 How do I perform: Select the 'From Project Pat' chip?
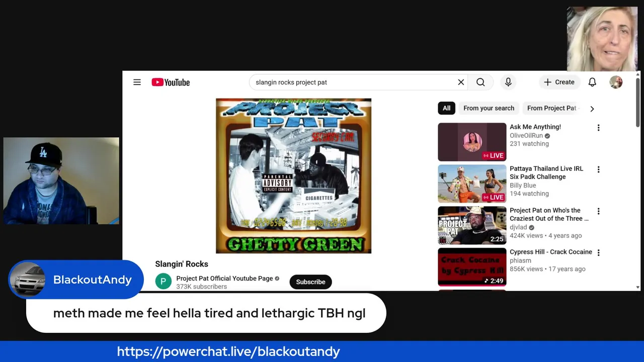[551, 108]
